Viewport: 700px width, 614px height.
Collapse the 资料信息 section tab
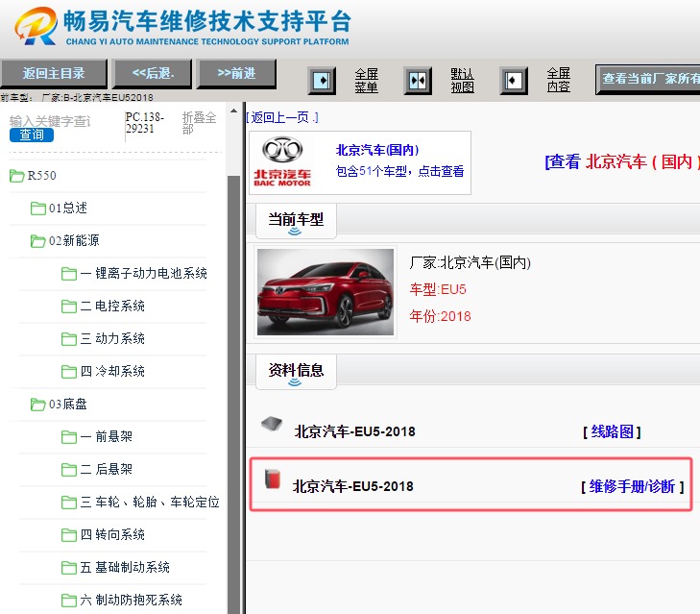[x=296, y=372]
